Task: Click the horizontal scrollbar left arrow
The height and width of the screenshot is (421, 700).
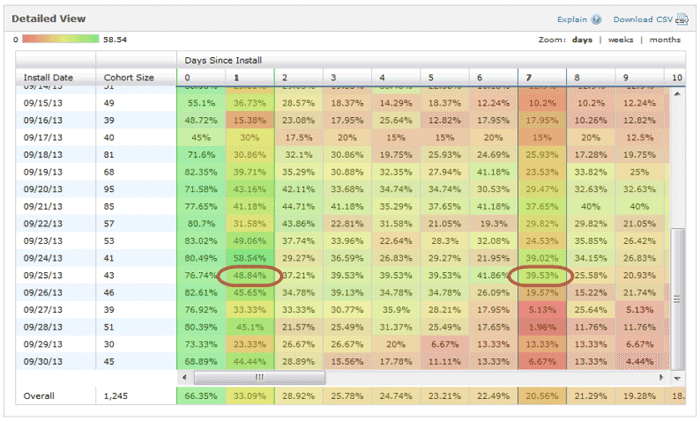Action: 184,378
